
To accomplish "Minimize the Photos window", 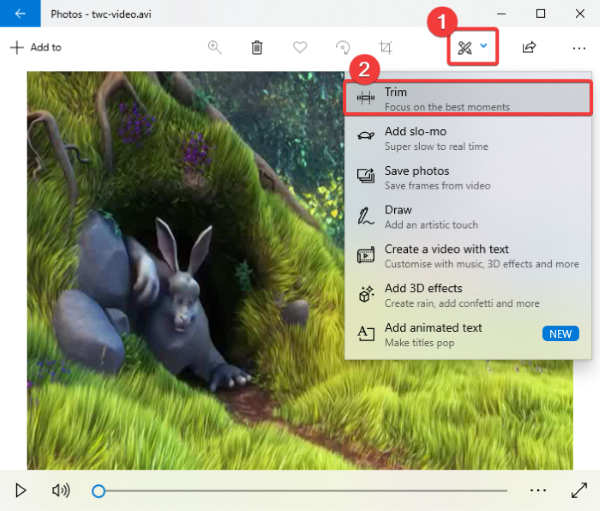I will [501, 14].
